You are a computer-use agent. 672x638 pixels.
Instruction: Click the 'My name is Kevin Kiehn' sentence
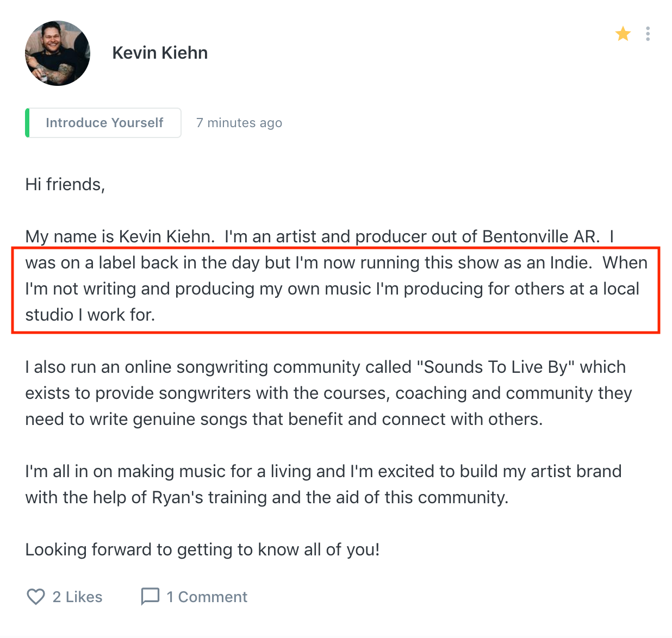click(x=118, y=237)
